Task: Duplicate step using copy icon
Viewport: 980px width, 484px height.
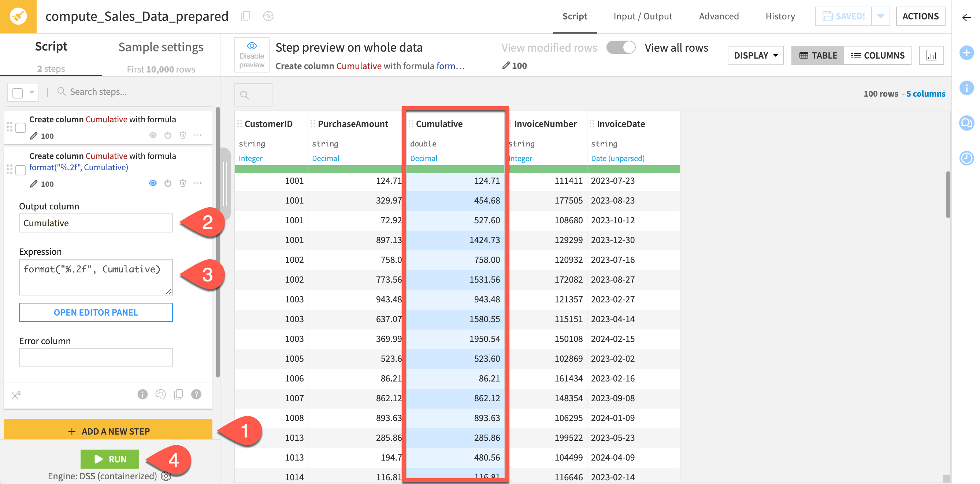Action: coord(178,394)
